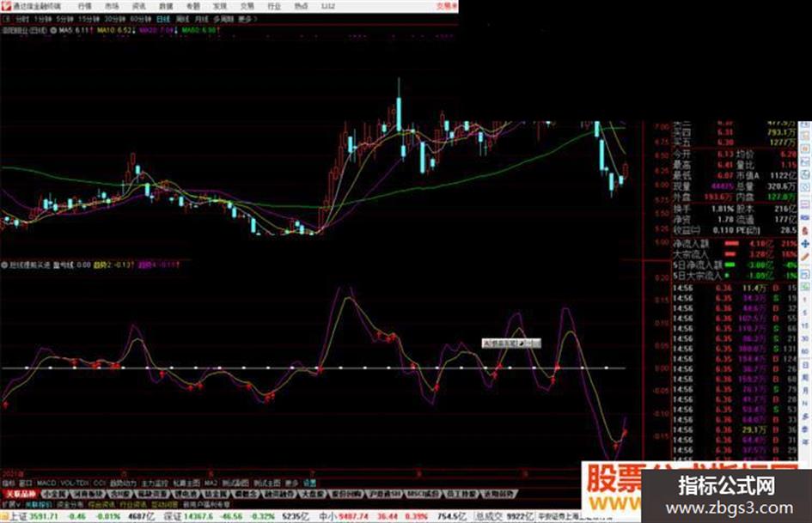812x523 pixels.
Task: Click the 交易 button at top right
Action: click(447, 6)
